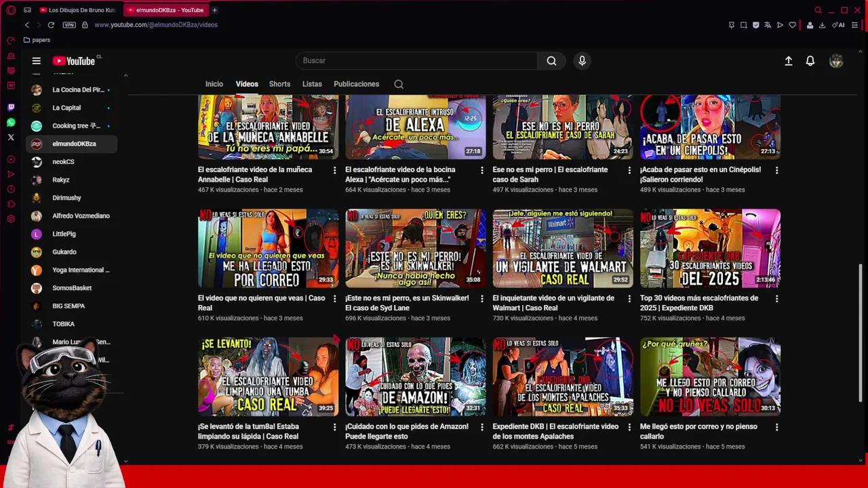Search within channel using magnifier icon
The width and height of the screenshot is (868, 488).
[399, 84]
